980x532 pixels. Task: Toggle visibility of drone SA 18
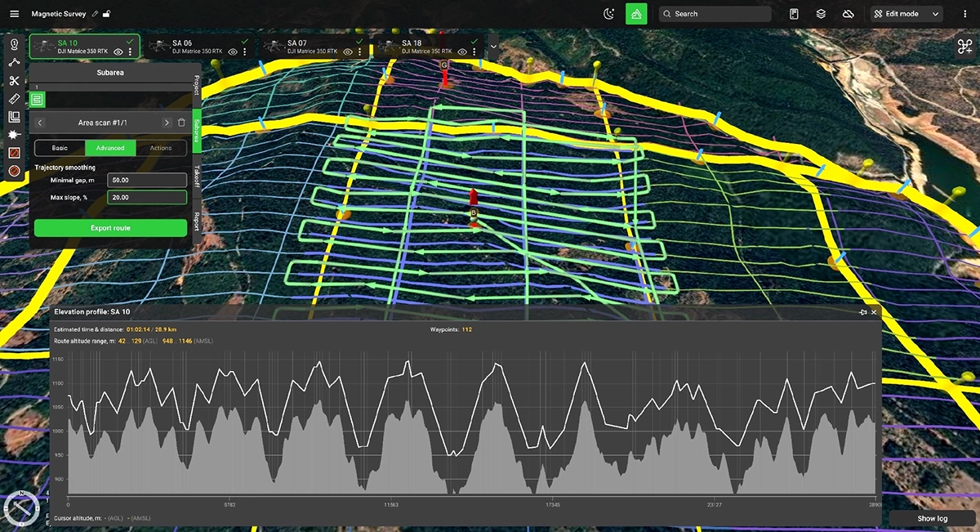(x=462, y=51)
